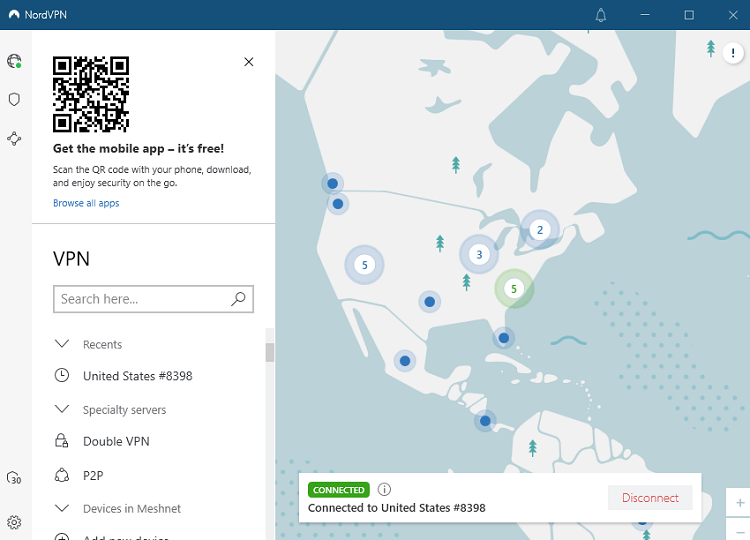Viewport: 750px width, 540px height.
Task: Select the Canada cluster of 2 servers
Action: (540, 230)
